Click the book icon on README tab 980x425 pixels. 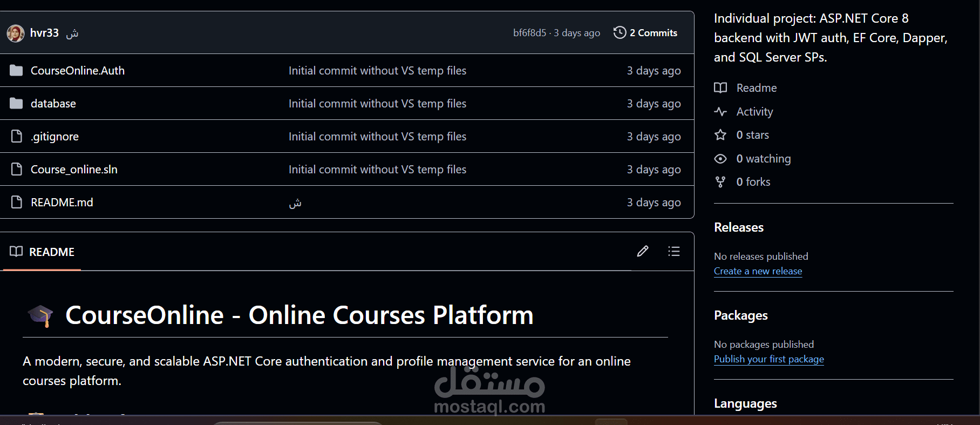16,252
